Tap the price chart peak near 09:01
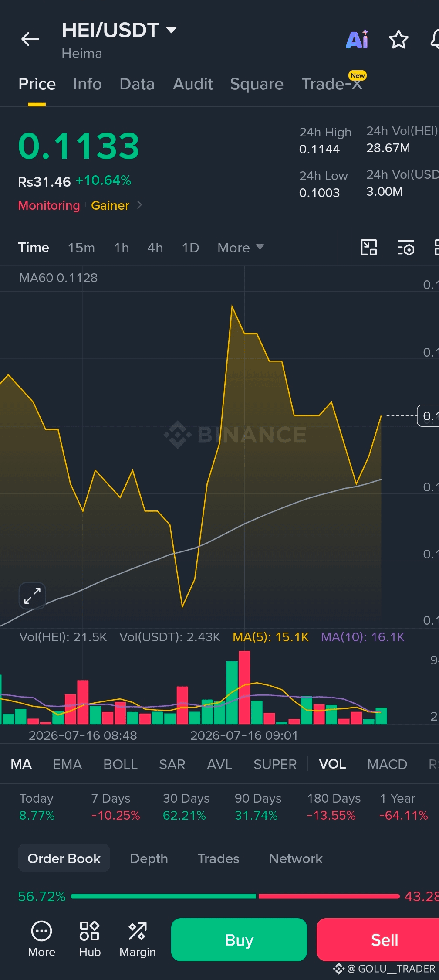Image resolution: width=439 pixels, height=980 pixels. tap(232, 306)
